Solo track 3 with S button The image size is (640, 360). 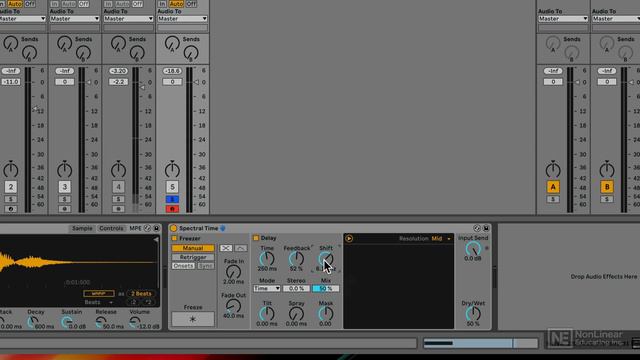point(64,199)
